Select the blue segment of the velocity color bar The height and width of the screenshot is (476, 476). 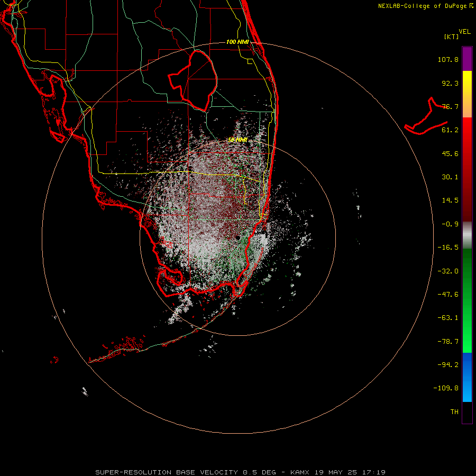[x=467, y=377]
